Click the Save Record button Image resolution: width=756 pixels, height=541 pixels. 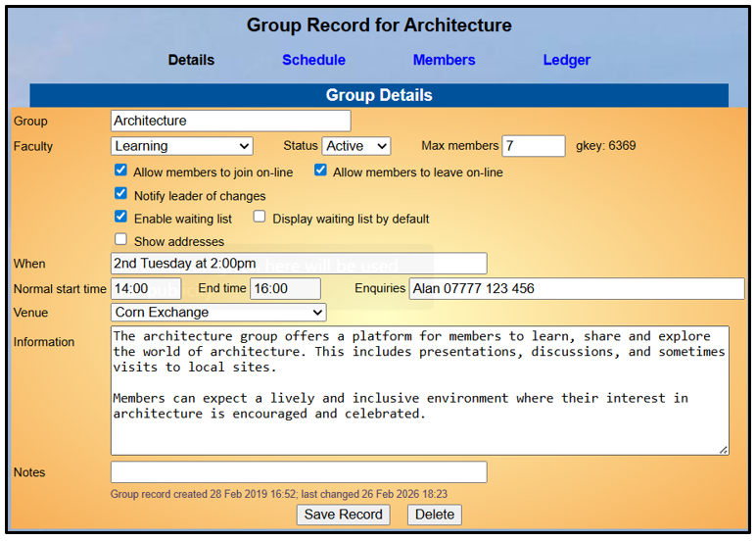click(x=344, y=515)
